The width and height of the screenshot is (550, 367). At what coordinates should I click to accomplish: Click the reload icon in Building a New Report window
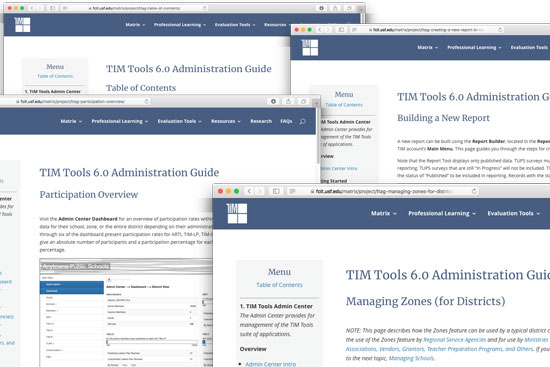click(x=500, y=30)
